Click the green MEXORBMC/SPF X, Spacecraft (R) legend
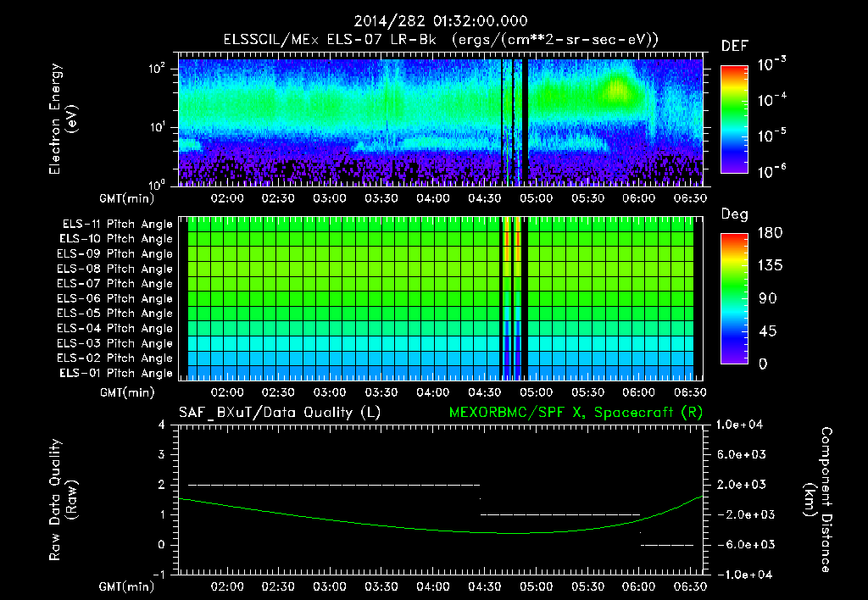The width and height of the screenshot is (868, 600). pos(576,413)
